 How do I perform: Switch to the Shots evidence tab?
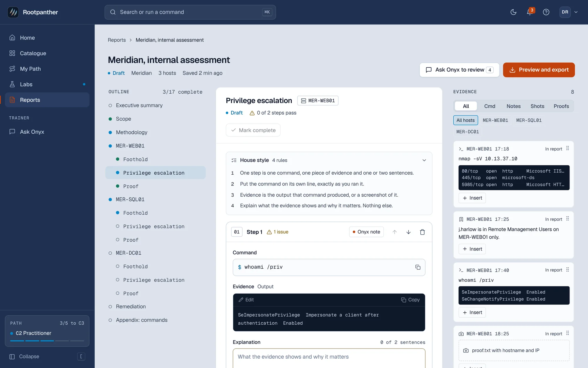537,106
